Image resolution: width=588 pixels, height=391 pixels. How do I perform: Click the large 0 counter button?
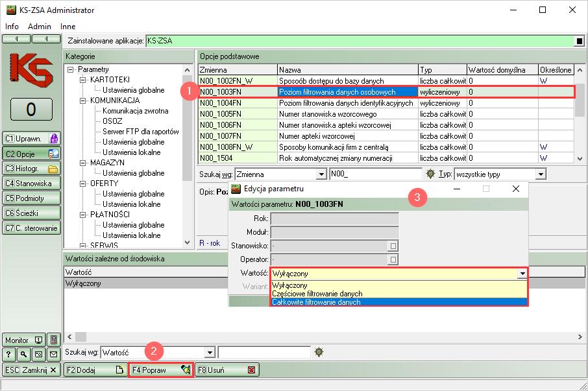point(31,110)
